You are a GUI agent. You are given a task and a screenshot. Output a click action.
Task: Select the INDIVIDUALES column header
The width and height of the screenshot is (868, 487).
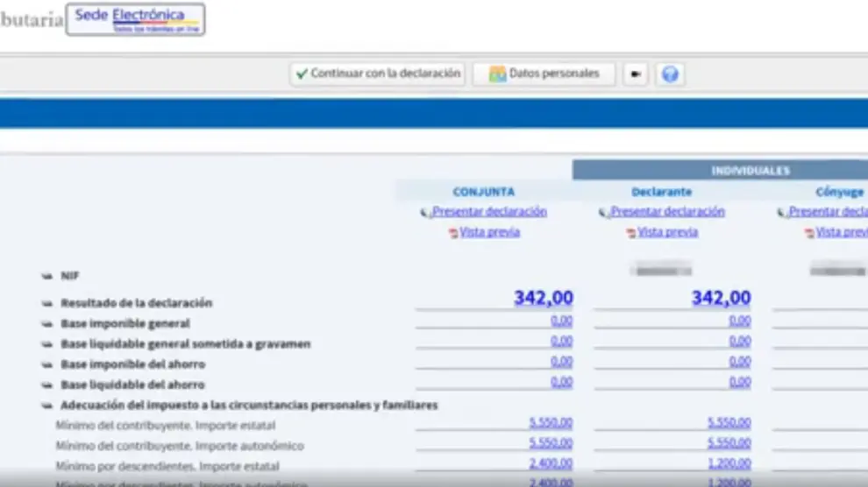(x=750, y=171)
